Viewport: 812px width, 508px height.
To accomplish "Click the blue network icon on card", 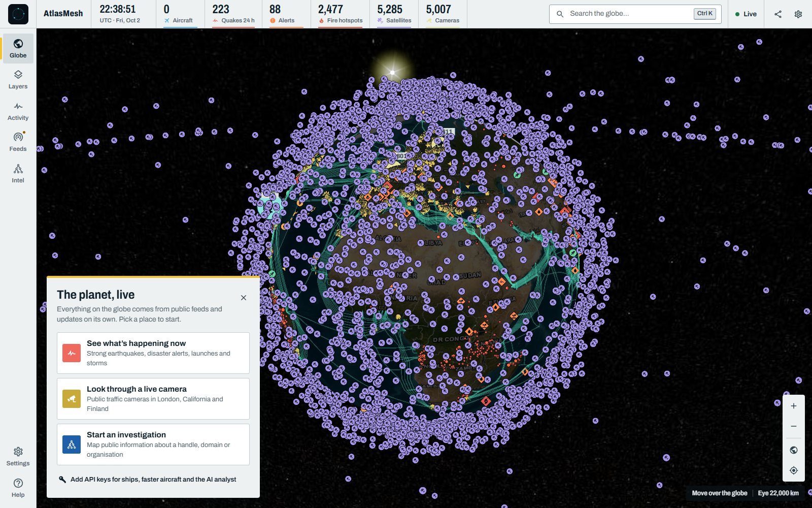I will [72, 444].
